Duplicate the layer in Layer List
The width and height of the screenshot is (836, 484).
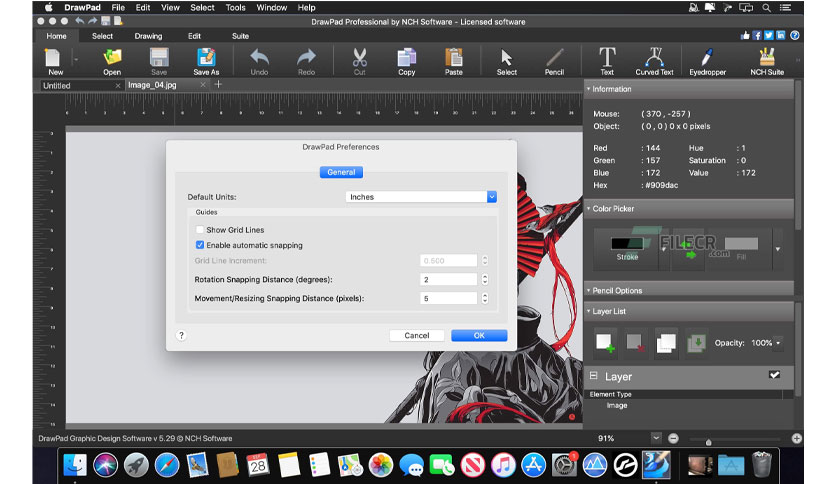click(666, 343)
